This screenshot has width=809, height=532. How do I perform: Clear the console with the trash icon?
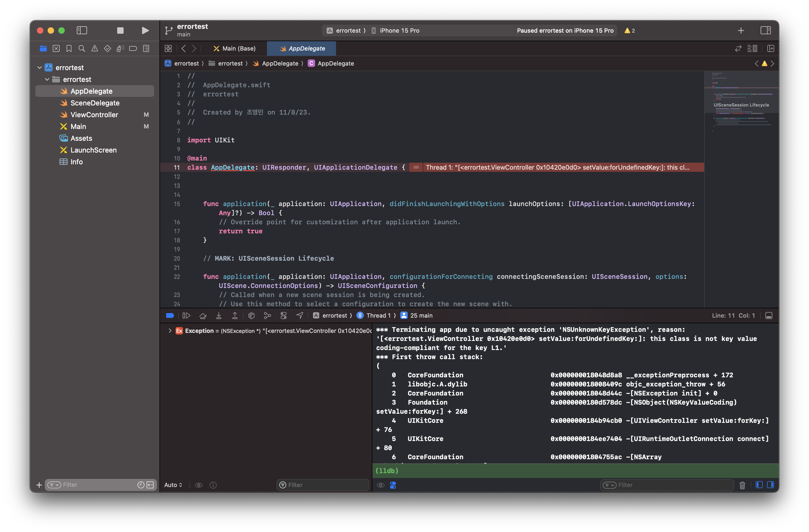pyautogui.click(x=742, y=485)
